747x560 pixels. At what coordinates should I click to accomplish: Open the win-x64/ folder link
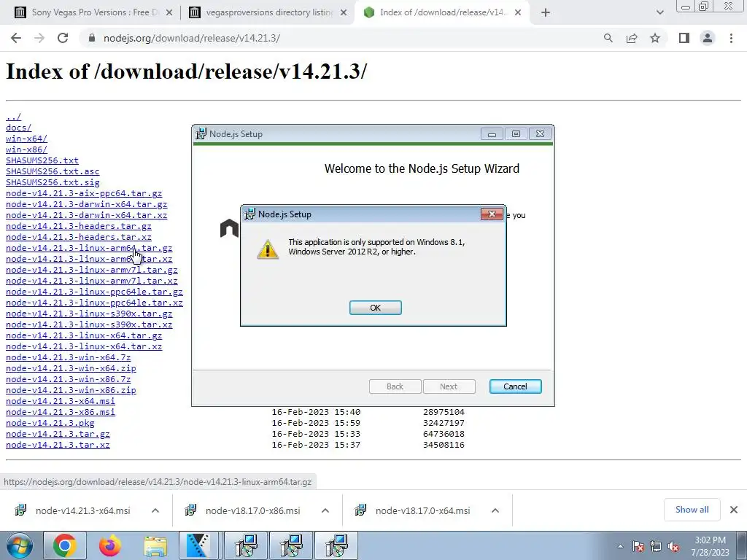click(x=26, y=139)
